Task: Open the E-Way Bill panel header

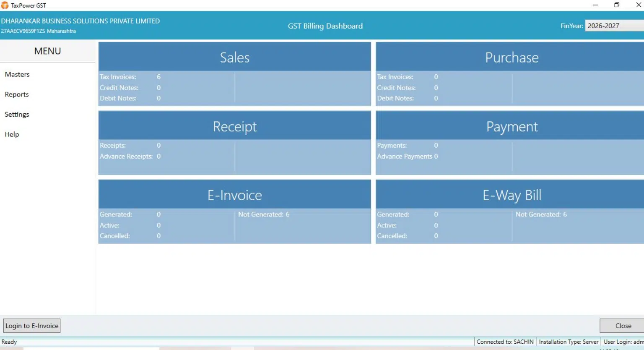Action: (510, 194)
